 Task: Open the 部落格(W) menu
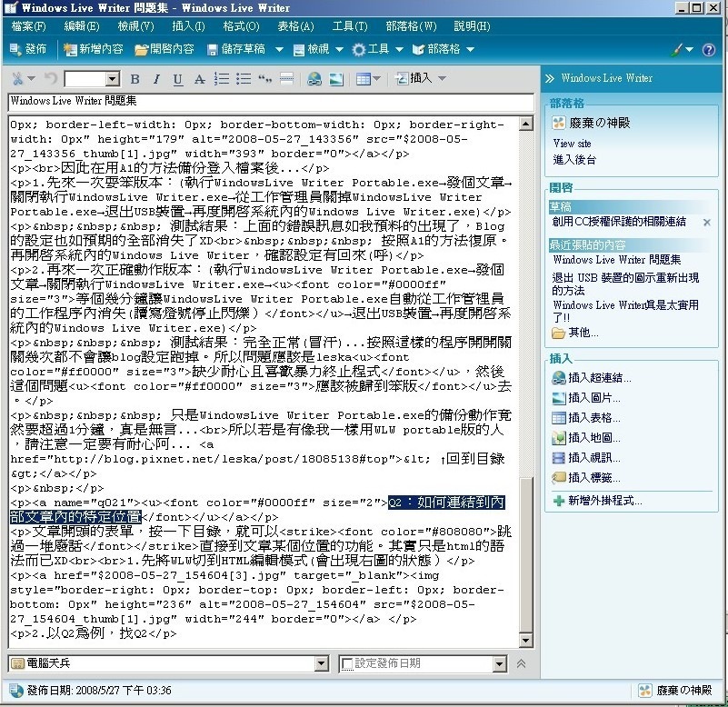[411, 26]
